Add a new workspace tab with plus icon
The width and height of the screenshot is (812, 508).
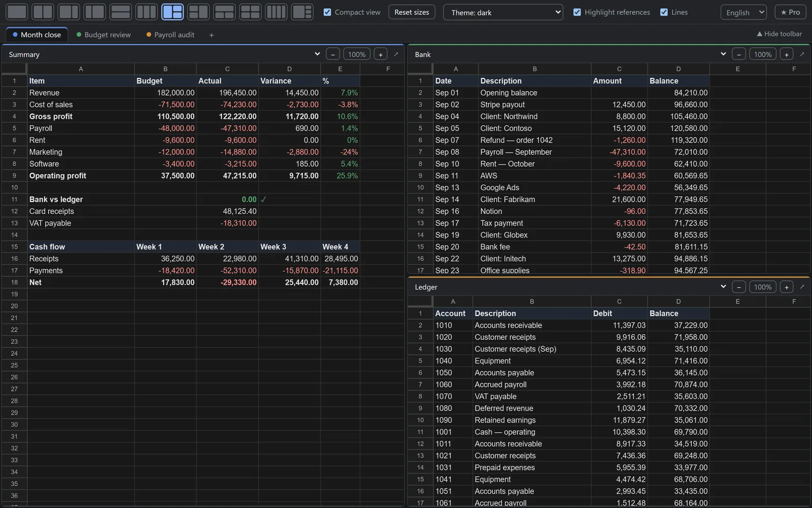211,35
